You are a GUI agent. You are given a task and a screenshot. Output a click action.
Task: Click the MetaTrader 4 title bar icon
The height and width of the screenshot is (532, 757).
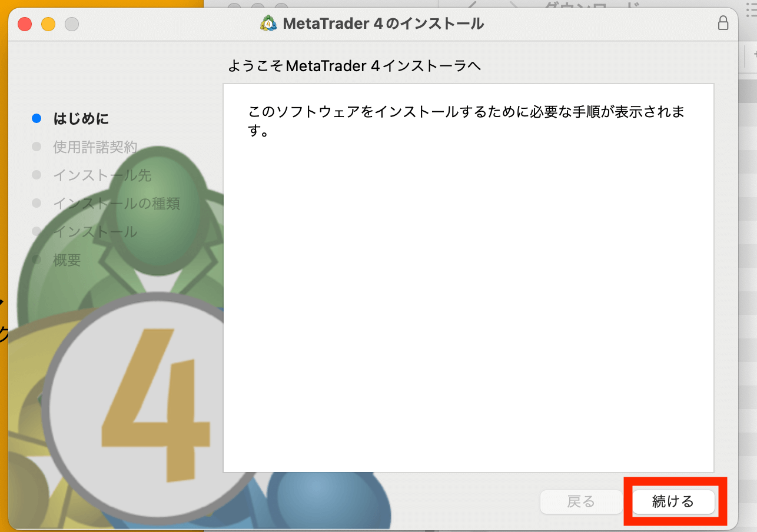click(268, 24)
